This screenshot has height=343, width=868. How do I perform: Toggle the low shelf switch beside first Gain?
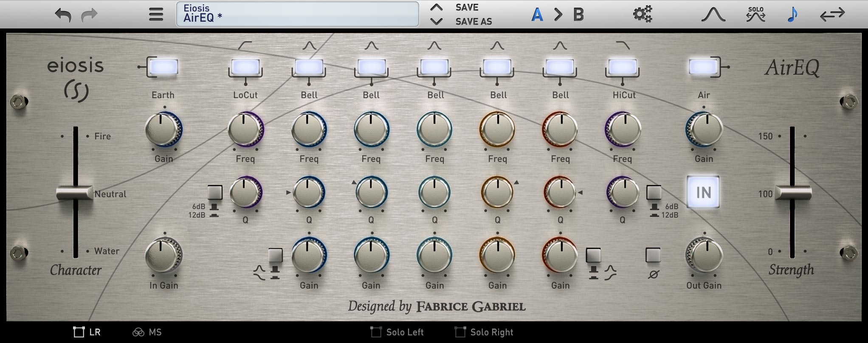point(276,255)
